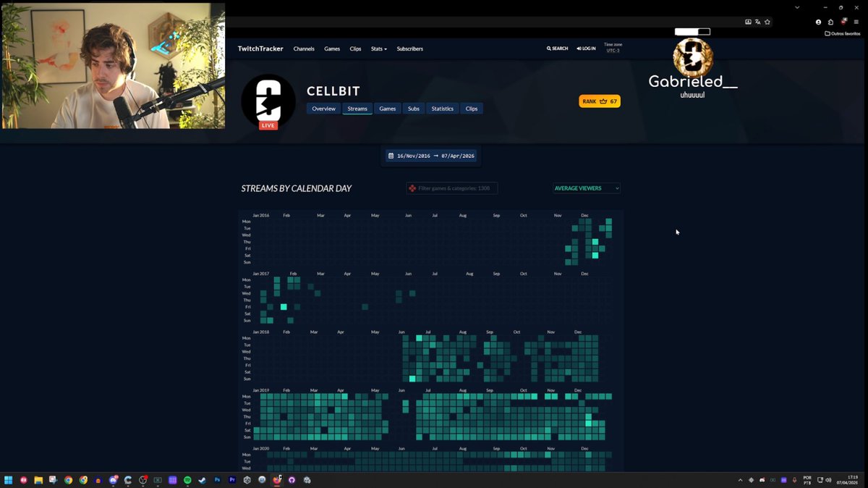Focus the filter games & categories field
868x488 pixels.
coord(452,188)
